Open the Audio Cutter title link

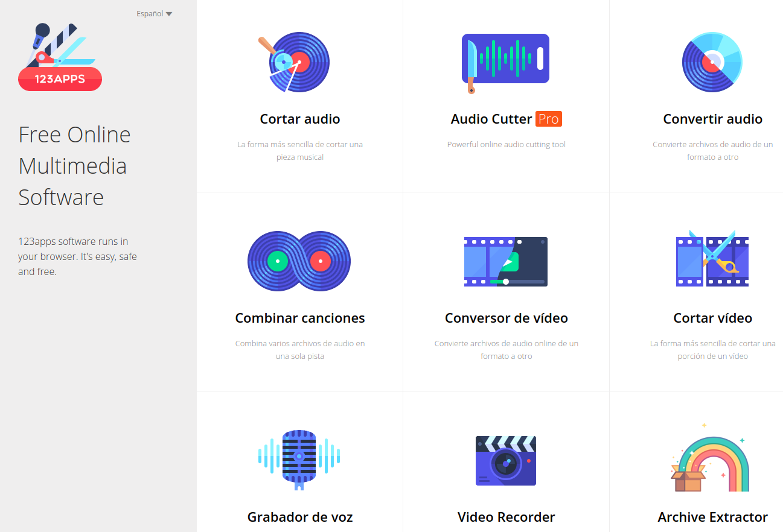491,119
